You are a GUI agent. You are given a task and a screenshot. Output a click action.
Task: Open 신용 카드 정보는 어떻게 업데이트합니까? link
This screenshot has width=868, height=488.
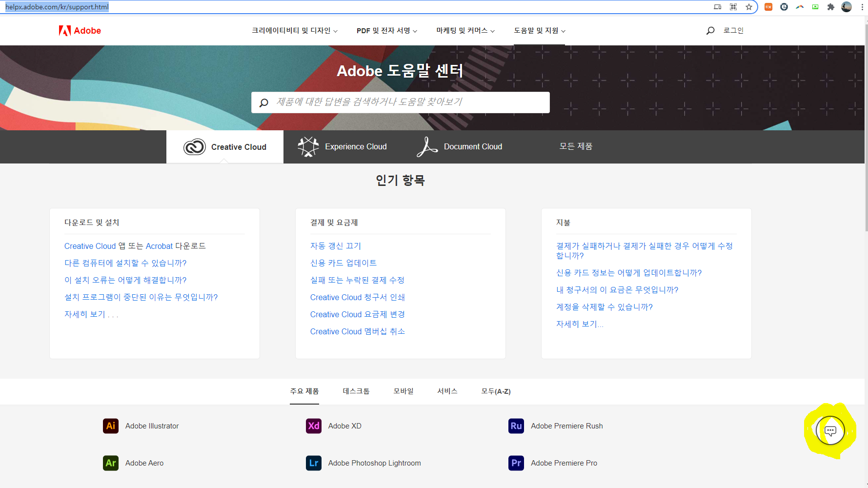629,273
